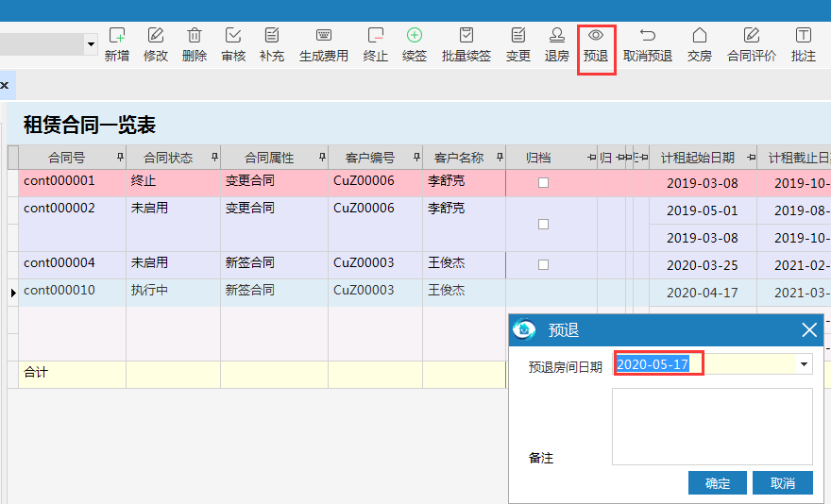831x504 pixels.
Task: Click CuZ00003 cell in cont000004 row
Action: 375,265
